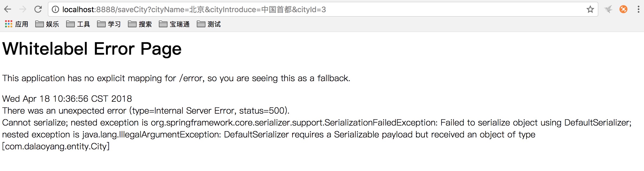Open the 应用 apps shortcut

(17, 24)
